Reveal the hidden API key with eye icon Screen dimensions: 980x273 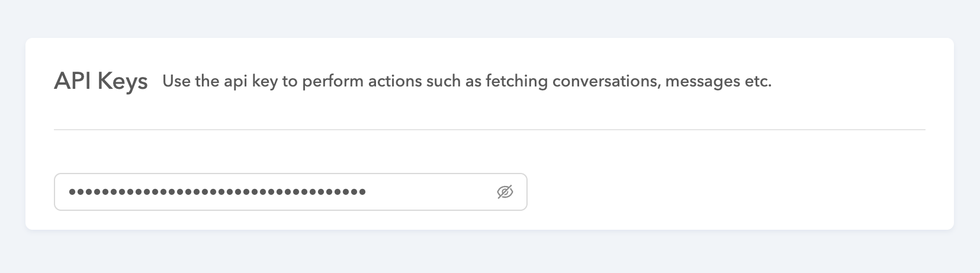pyautogui.click(x=505, y=192)
